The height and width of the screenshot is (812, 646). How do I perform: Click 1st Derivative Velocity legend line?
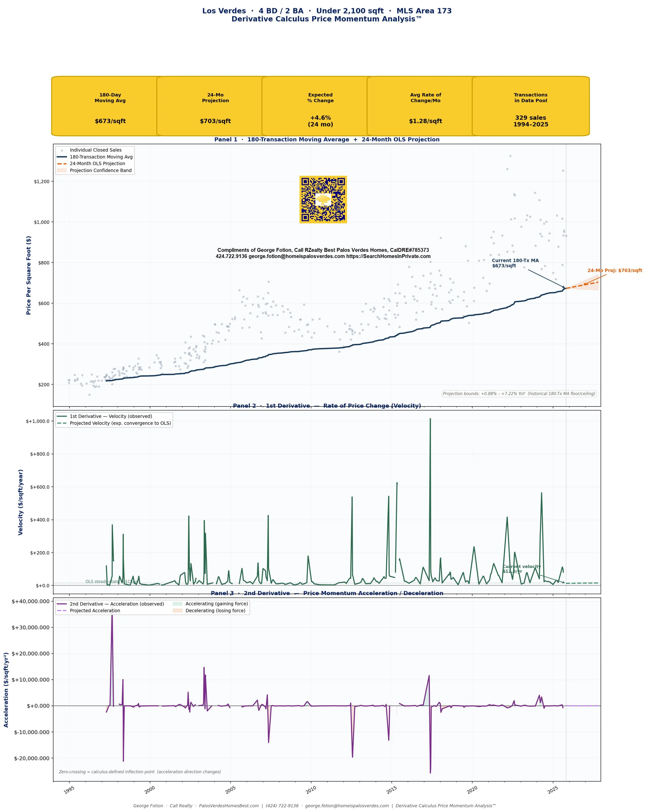pos(62,417)
